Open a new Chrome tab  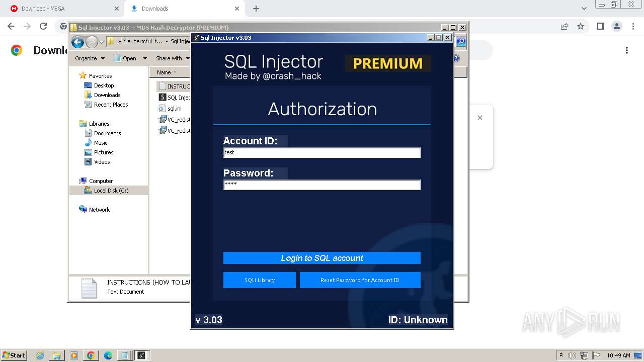(256, 9)
